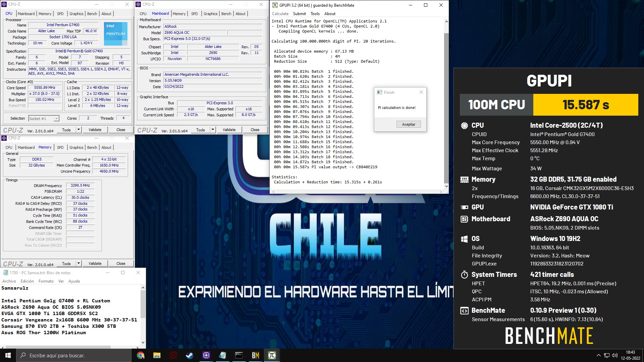Open About tab in CPU-Z Mainboard window

point(240,14)
